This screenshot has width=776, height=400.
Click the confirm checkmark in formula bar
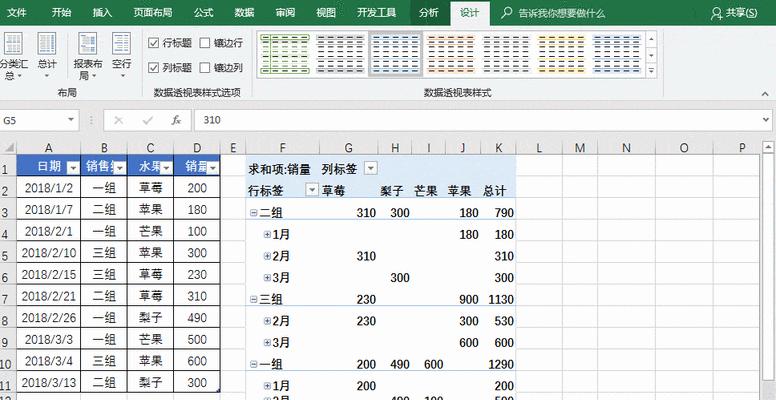[147, 120]
